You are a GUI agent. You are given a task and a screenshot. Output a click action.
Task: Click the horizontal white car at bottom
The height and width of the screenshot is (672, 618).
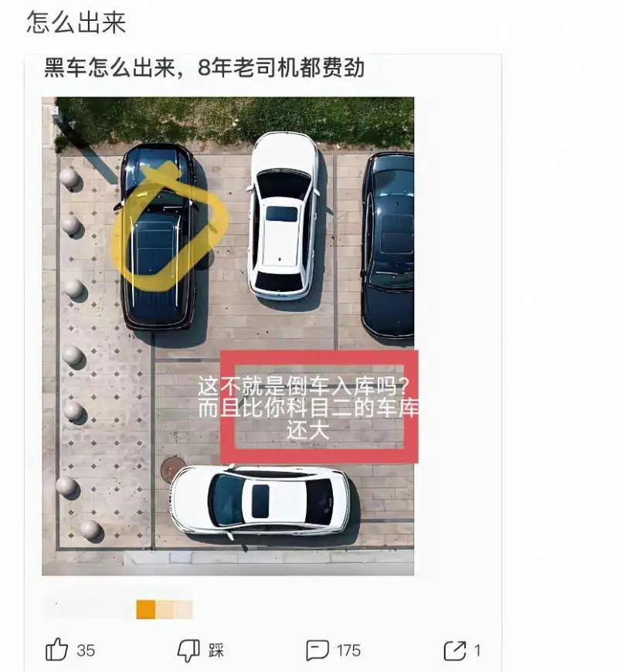point(260,501)
